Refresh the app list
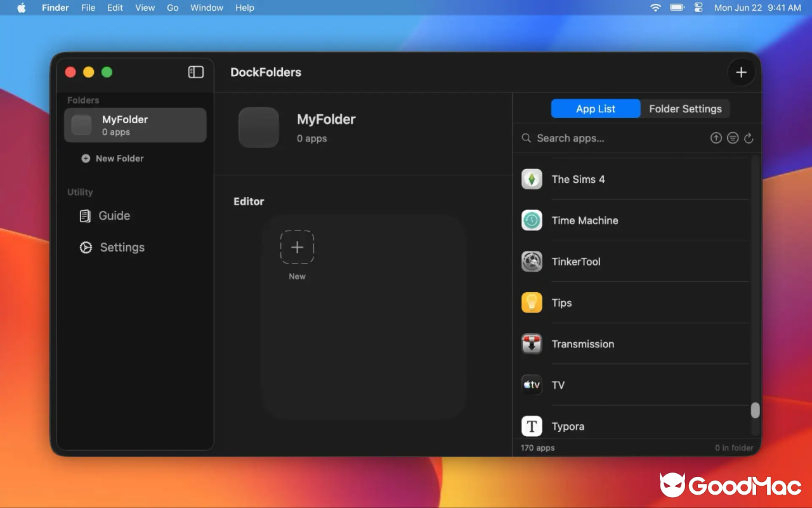Image resolution: width=812 pixels, height=508 pixels. (x=749, y=138)
